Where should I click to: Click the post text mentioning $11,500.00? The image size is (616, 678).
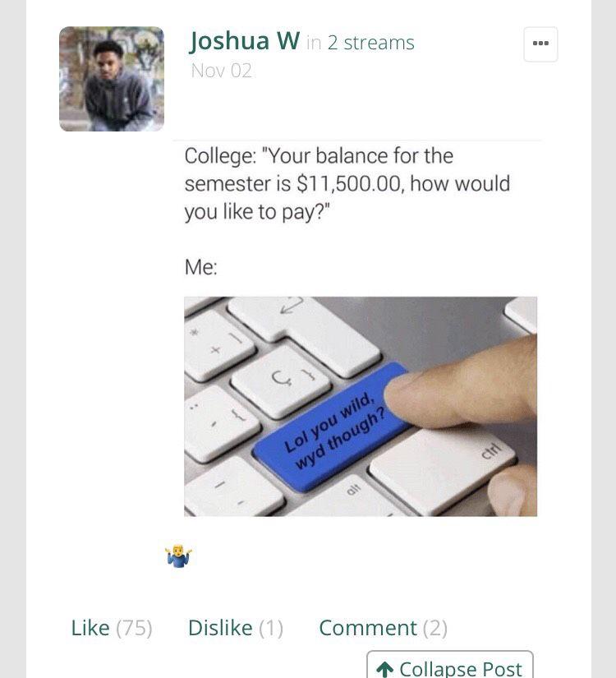pyautogui.click(x=347, y=184)
